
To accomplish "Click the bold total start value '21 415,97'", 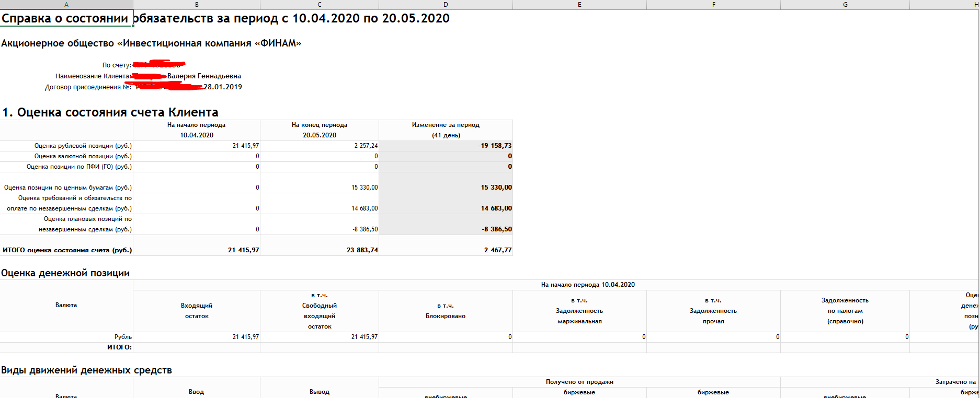I will click(x=244, y=250).
